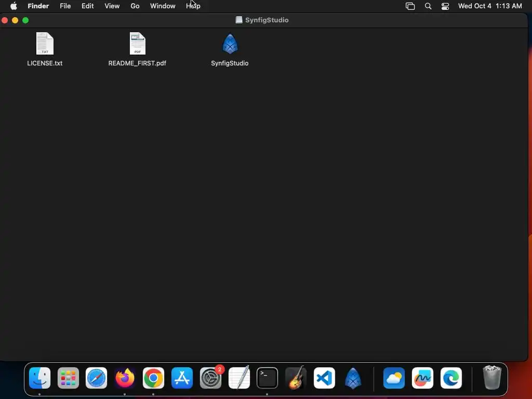Open the App Store from the Dock
The image size is (532, 399).
182,378
